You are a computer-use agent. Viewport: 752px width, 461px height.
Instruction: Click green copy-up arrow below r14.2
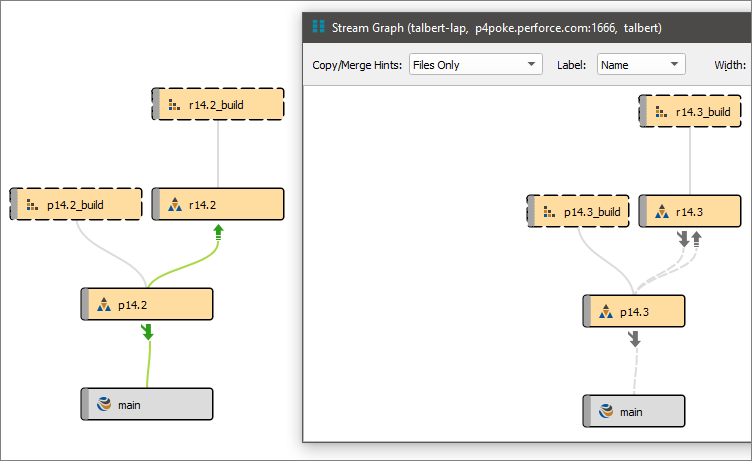[218, 233]
